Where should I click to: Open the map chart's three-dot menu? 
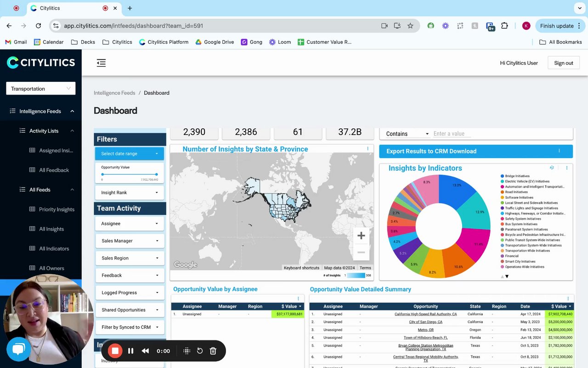pyautogui.click(x=367, y=149)
